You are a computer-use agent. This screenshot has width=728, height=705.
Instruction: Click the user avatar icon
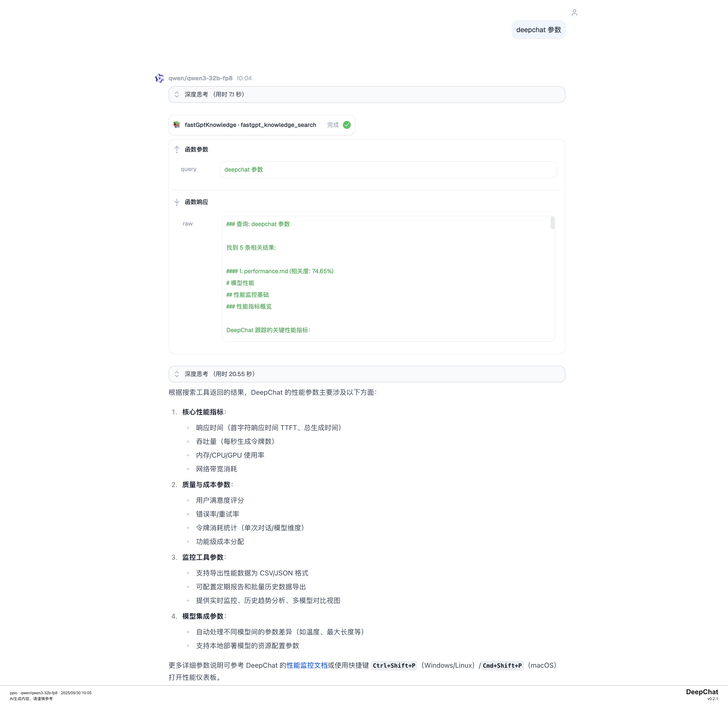(x=574, y=13)
